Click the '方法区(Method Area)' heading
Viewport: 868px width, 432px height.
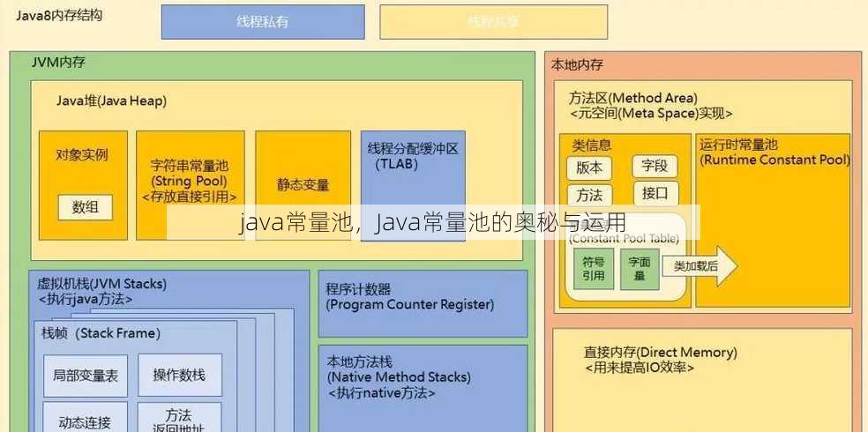[x=633, y=98]
